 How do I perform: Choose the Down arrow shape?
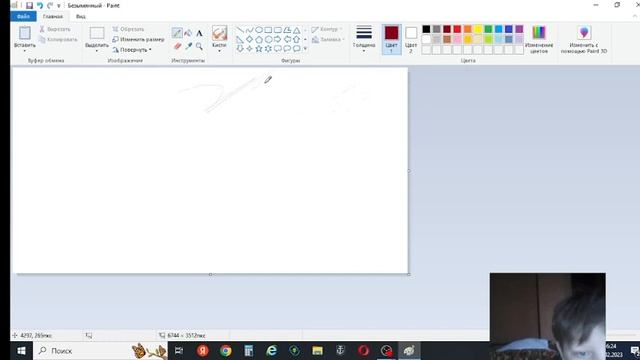(x=240, y=49)
